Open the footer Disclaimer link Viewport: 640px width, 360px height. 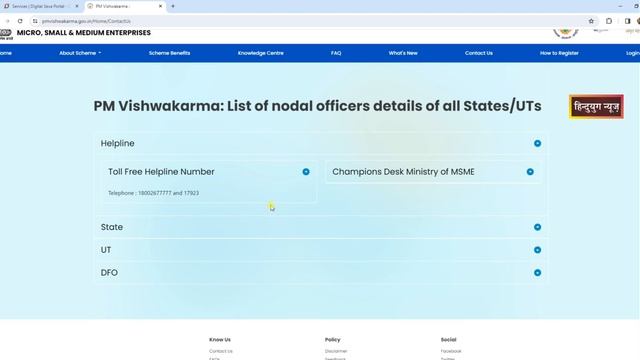[x=336, y=351]
